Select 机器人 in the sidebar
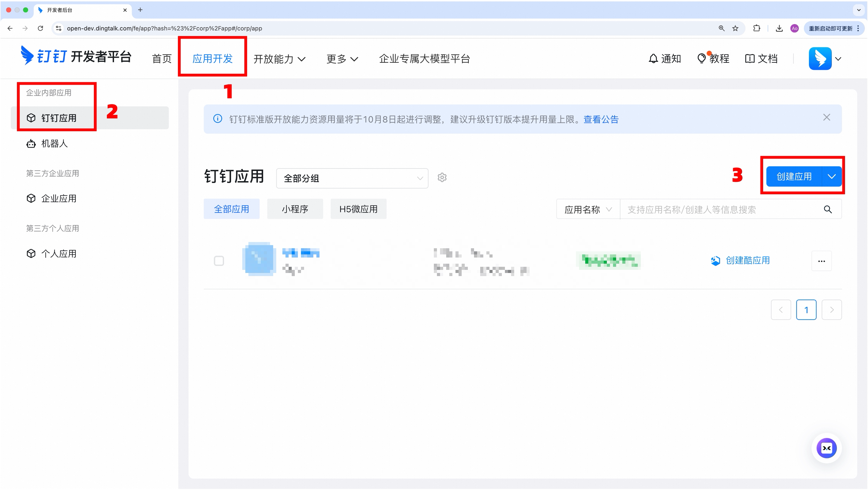This screenshot has width=868, height=490. tap(55, 143)
